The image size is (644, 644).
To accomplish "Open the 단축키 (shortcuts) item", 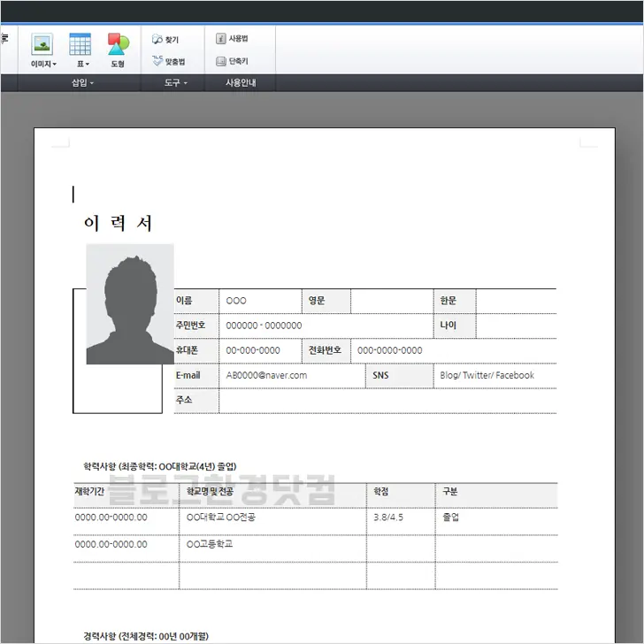I will tap(232, 61).
